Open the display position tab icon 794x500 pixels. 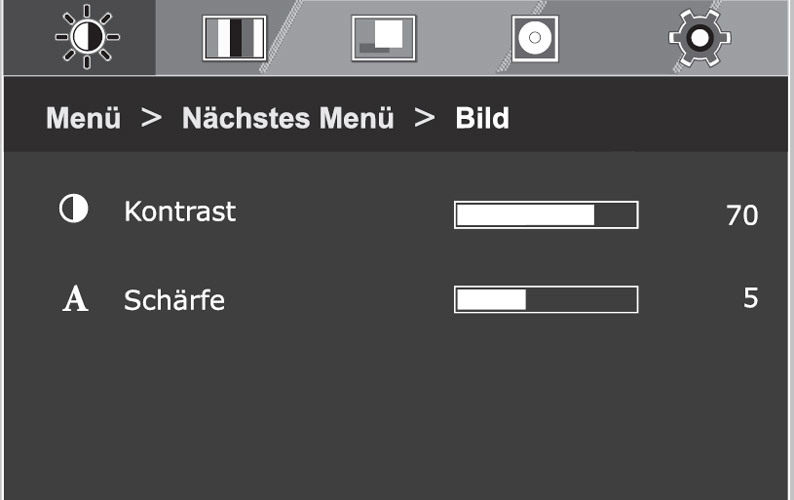click(x=384, y=38)
